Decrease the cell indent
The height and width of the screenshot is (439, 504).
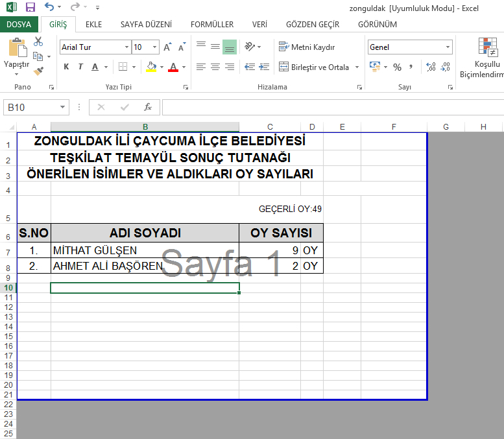250,67
